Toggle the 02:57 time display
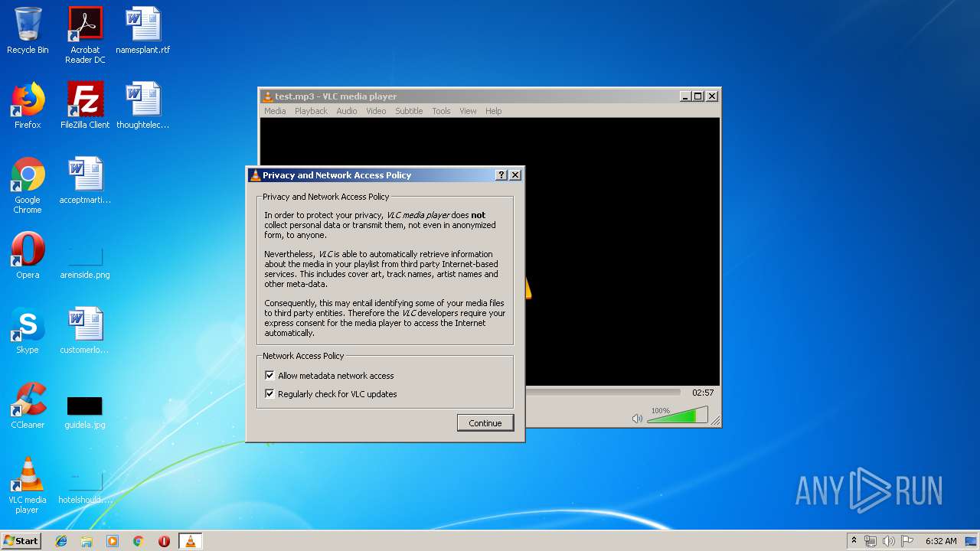Screen dimensions: 980x551 pyautogui.click(x=703, y=393)
